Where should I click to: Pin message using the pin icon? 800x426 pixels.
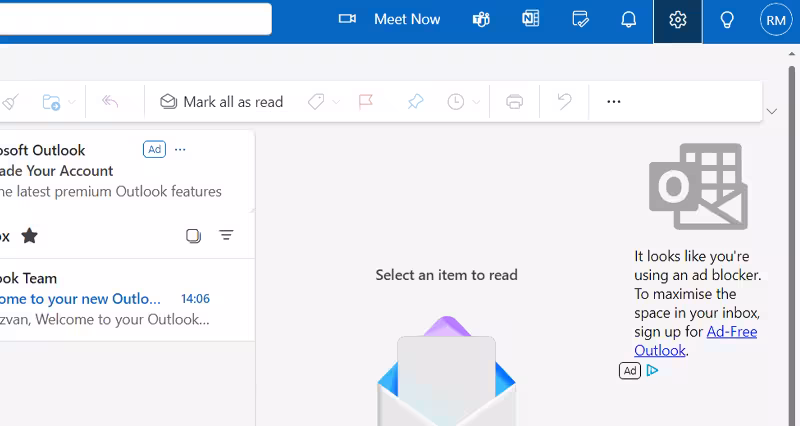414,102
